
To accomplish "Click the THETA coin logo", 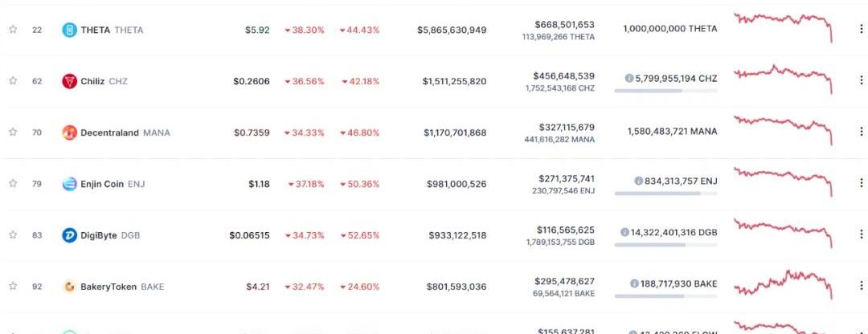I will point(69,30).
